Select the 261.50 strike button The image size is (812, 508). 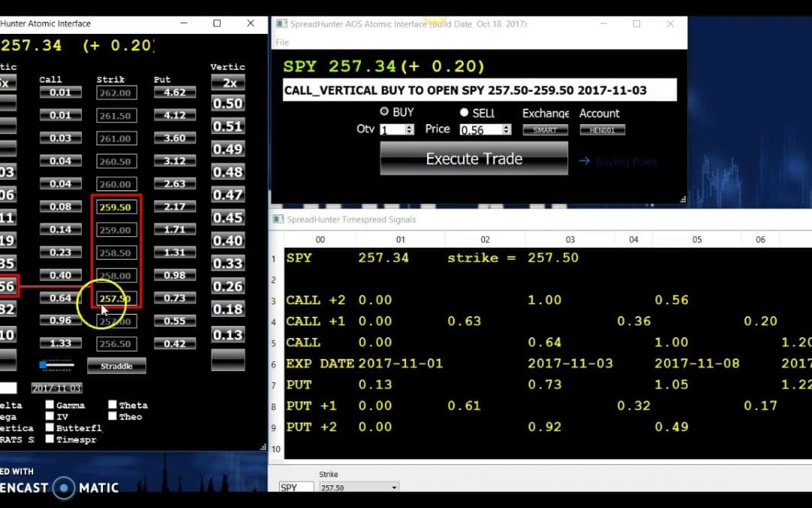click(x=117, y=116)
